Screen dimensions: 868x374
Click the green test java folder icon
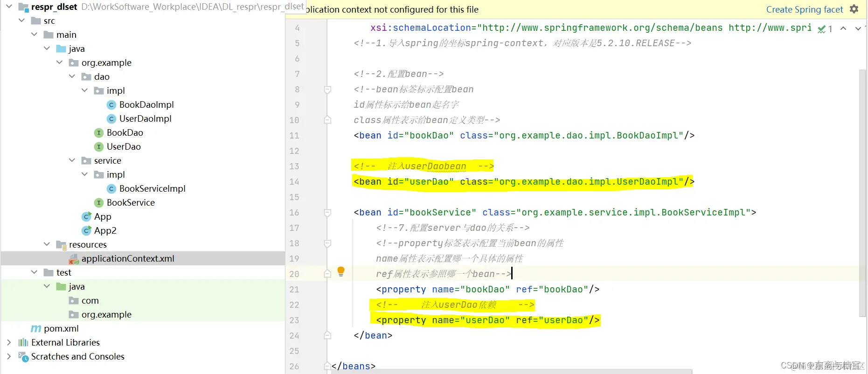[61, 287]
